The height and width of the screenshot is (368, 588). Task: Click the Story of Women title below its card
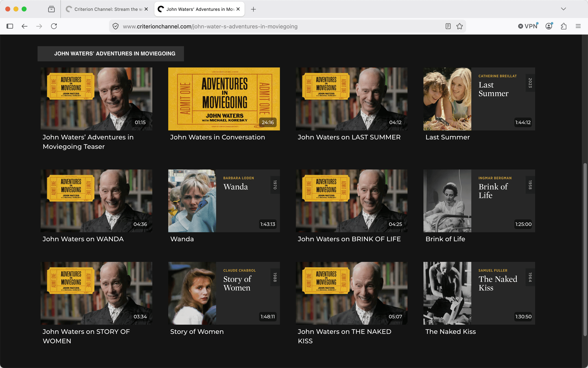click(x=197, y=331)
